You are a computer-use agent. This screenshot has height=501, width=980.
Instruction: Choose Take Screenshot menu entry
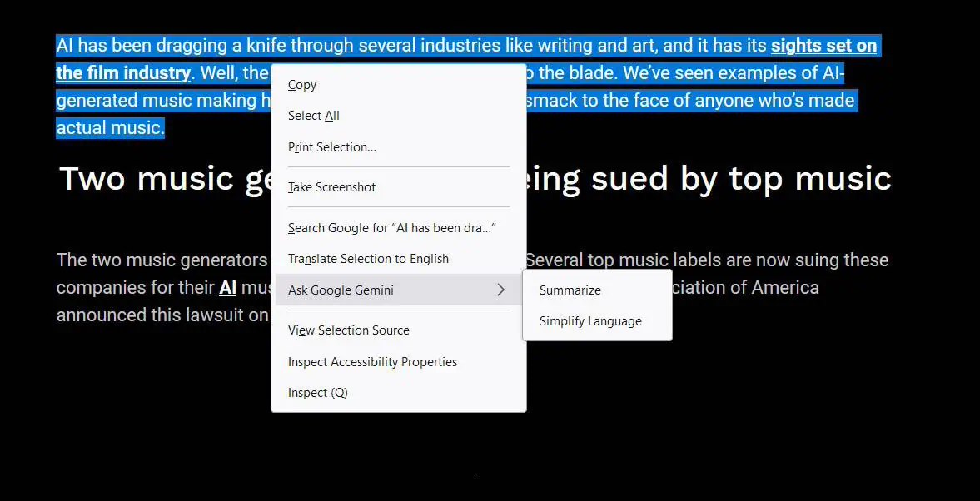pos(331,187)
